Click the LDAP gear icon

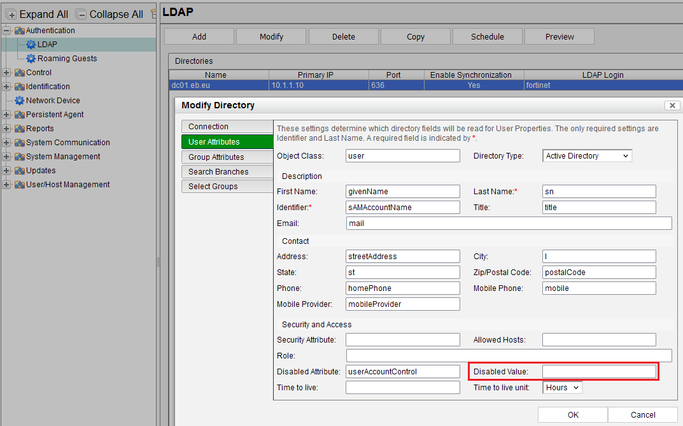[x=30, y=44]
